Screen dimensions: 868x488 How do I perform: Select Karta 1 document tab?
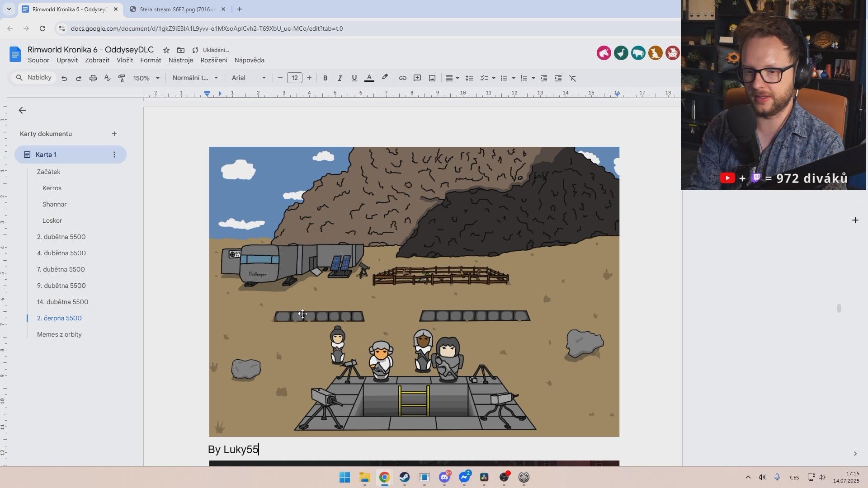pos(71,155)
